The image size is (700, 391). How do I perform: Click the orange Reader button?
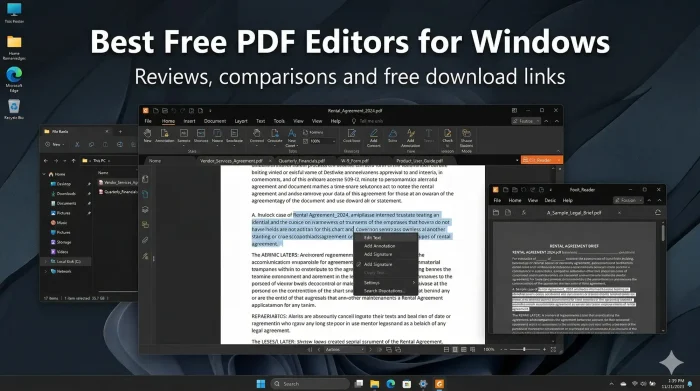tap(542, 160)
